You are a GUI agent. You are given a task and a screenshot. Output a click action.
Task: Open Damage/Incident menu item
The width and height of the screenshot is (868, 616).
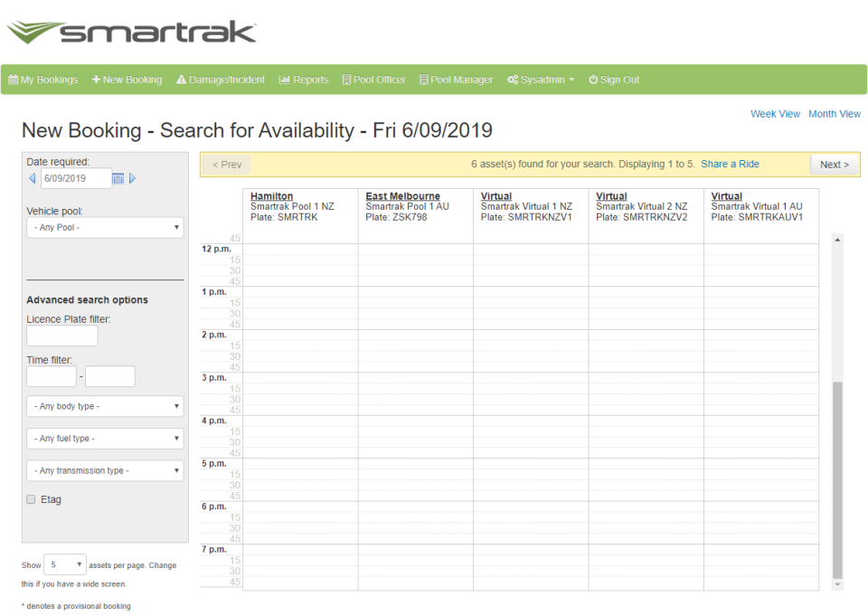pyautogui.click(x=221, y=80)
